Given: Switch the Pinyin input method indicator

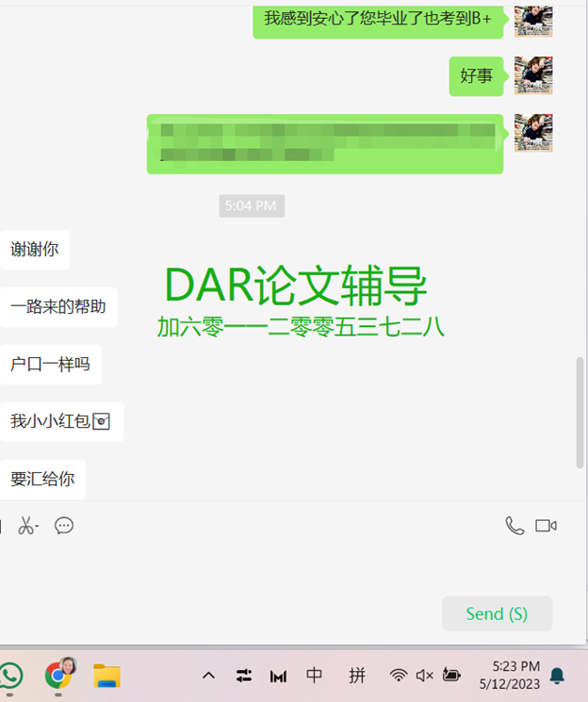Looking at the screenshot, I should click(357, 675).
